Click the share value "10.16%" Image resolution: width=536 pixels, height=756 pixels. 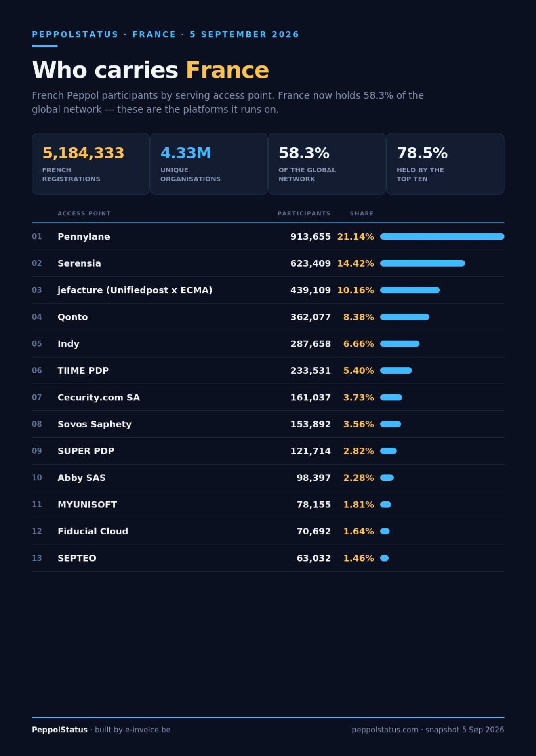click(x=356, y=290)
